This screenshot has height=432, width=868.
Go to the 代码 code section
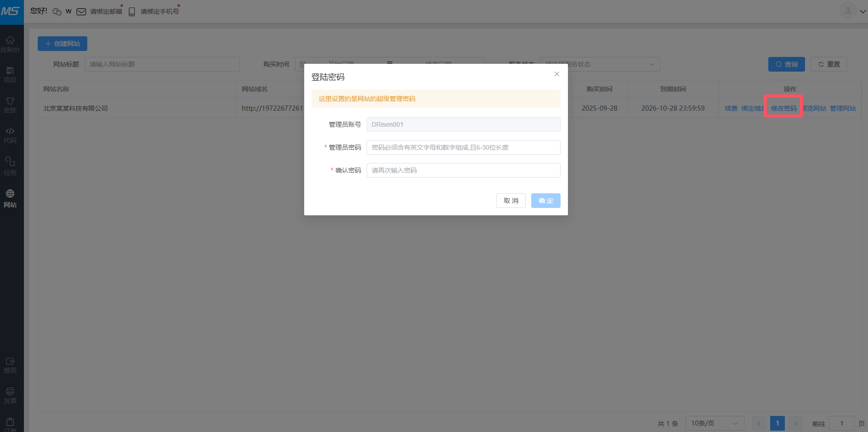(x=10, y=132)
